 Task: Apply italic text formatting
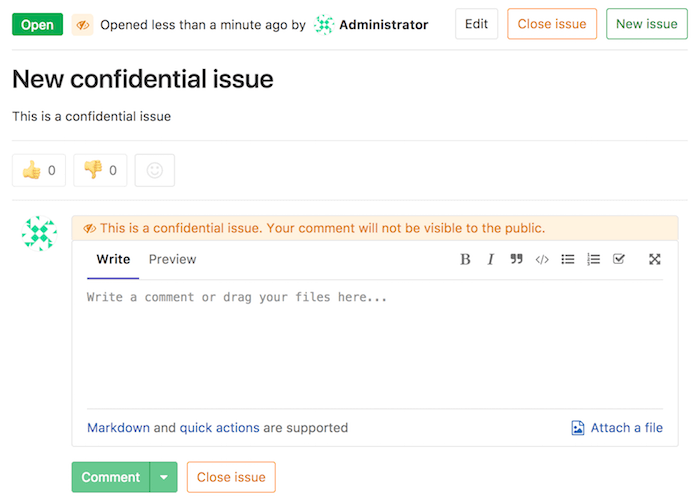point(491,259)
